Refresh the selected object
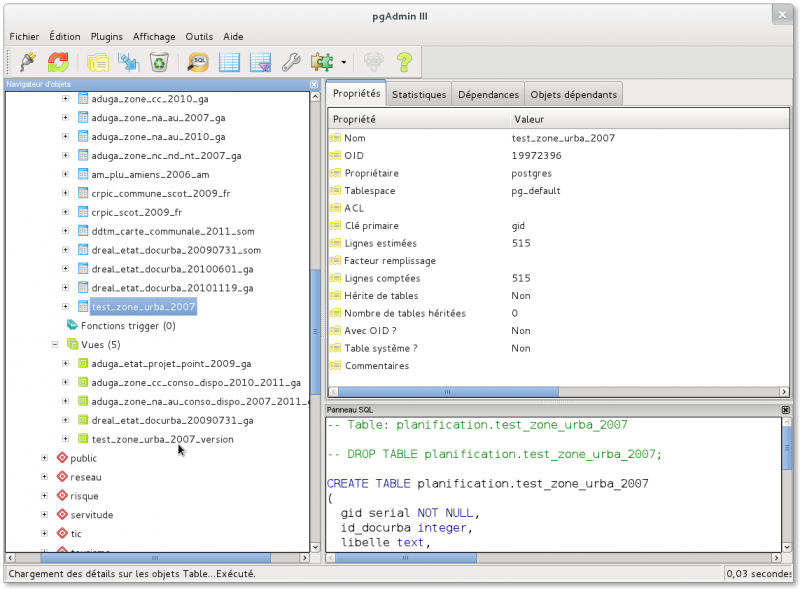Screen dimensions: 800x589 [x=58, y=62]
